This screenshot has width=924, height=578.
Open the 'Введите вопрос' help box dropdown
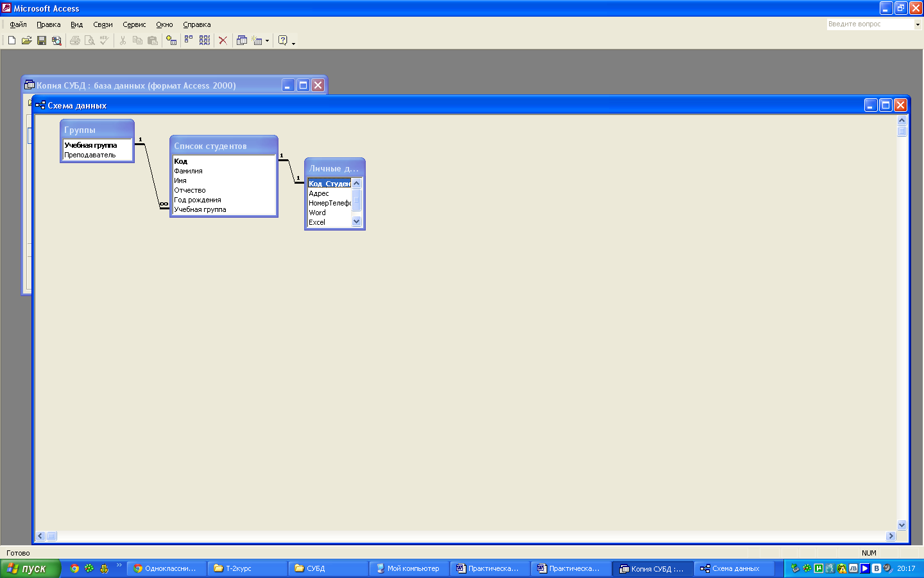coord(918,24)
